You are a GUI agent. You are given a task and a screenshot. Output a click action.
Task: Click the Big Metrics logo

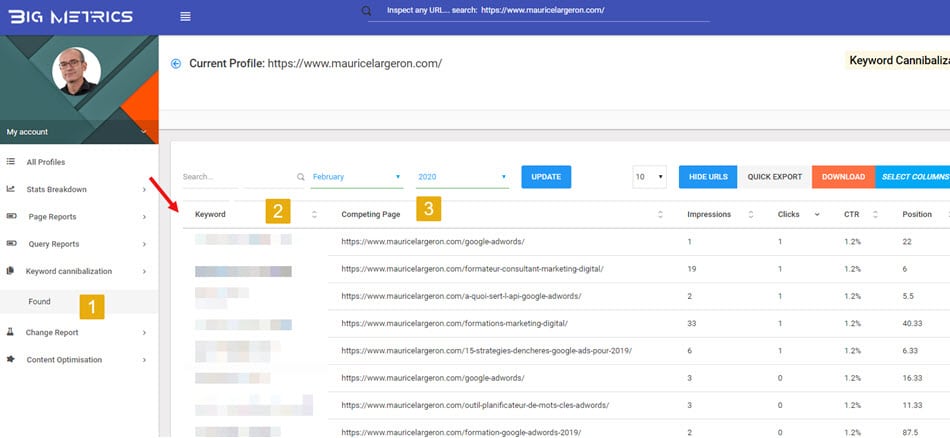pos(70,16)
